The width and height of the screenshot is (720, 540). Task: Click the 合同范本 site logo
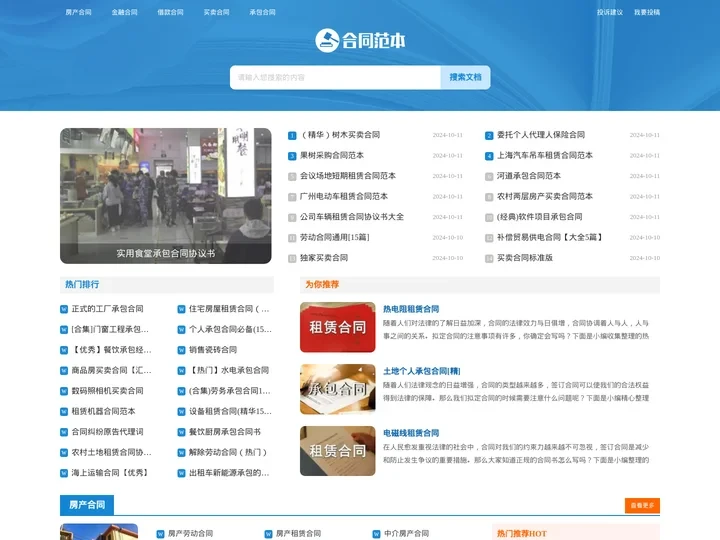point(360,41)
